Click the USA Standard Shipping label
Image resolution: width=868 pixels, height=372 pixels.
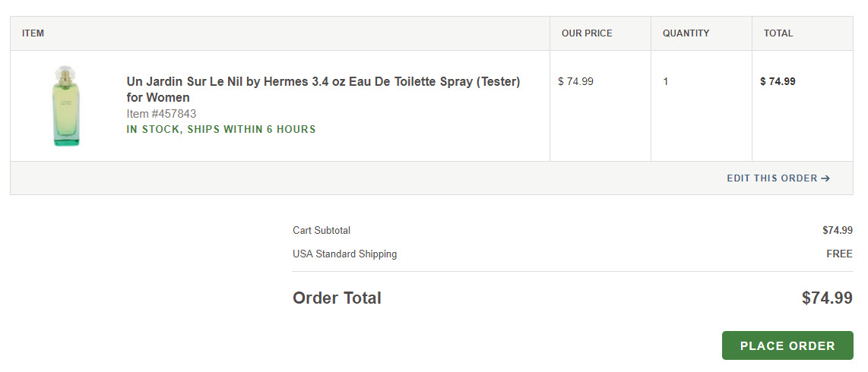point(345,254)
